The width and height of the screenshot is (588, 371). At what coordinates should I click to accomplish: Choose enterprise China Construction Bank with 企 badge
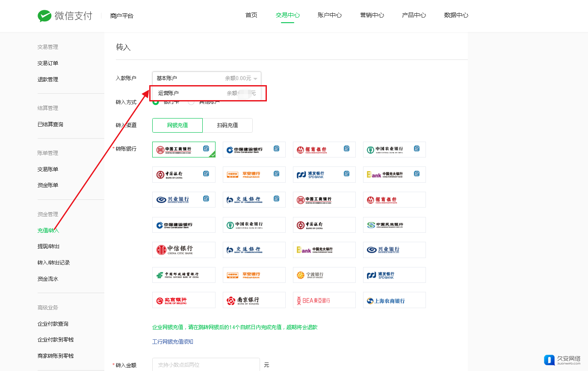tap(254, 149)
